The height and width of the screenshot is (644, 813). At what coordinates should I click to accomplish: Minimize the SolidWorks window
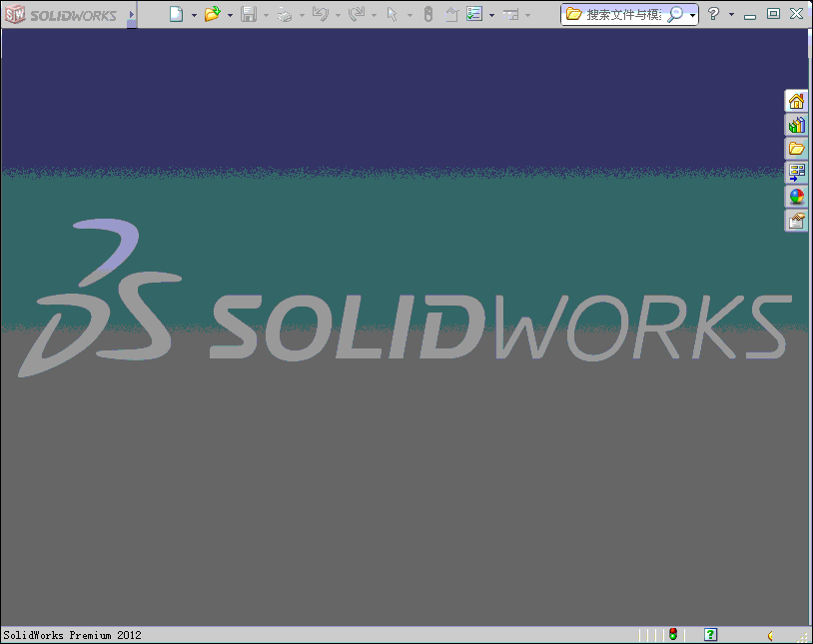(x=750, y=15)
